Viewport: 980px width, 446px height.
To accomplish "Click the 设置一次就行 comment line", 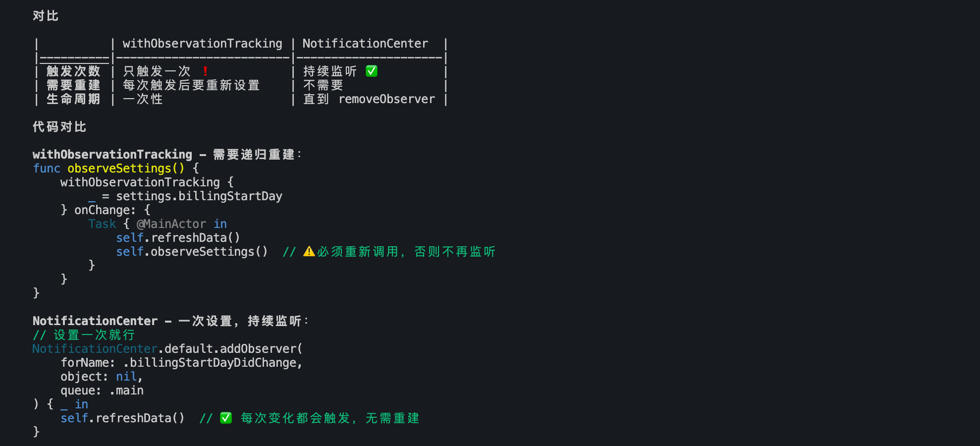I will (x=84, y=335).
